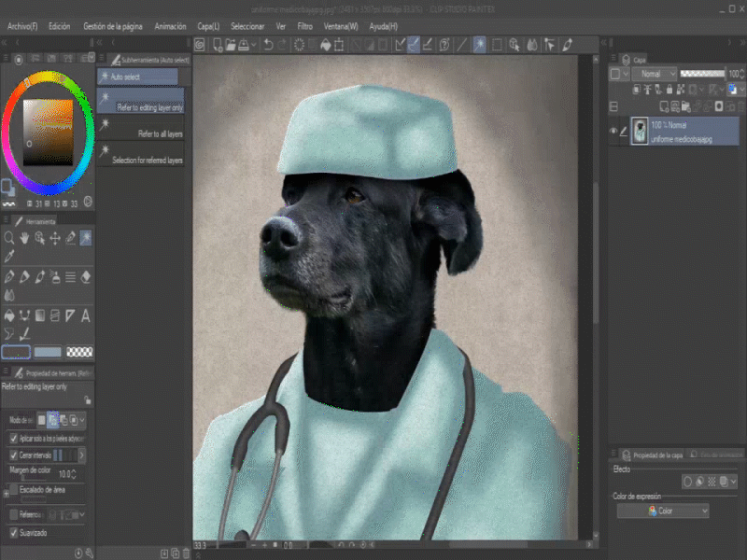The width and height of the screenshot is (747, 560).
Task: Click the main drawing color swatch
Action: tap(16, 352)
